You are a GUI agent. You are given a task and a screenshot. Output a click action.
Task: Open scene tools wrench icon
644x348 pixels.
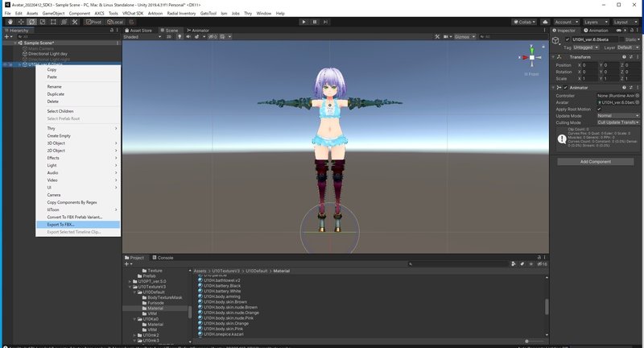point(437,36)
